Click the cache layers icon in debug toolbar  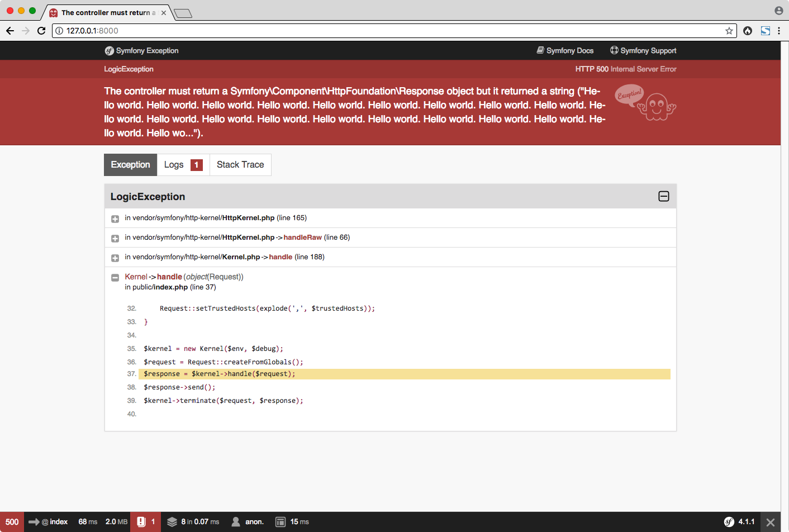tap(172, 522)
